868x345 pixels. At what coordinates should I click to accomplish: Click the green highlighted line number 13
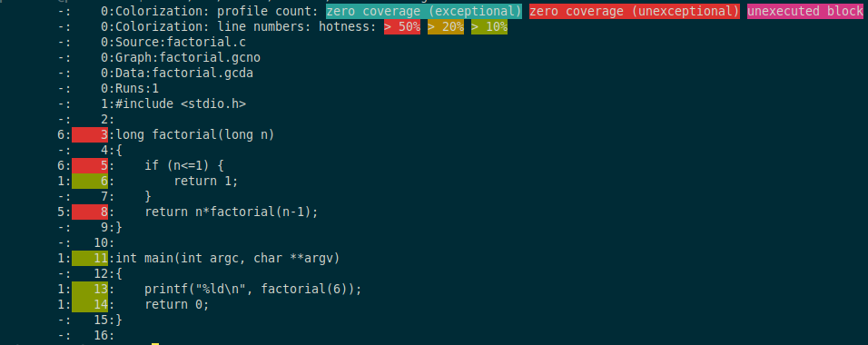90,289
